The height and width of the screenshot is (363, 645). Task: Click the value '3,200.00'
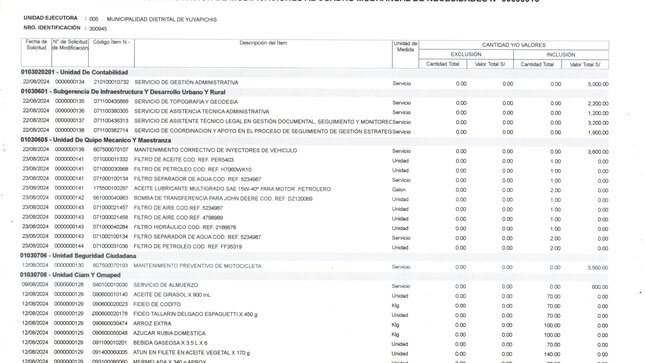pos(598,123)
